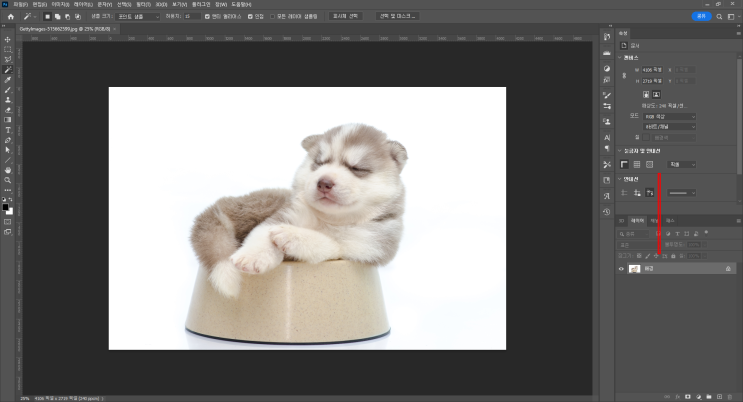Select the Zoom tool
The width and height of the screenshot is (743, 402).
(x=8, y=181)
